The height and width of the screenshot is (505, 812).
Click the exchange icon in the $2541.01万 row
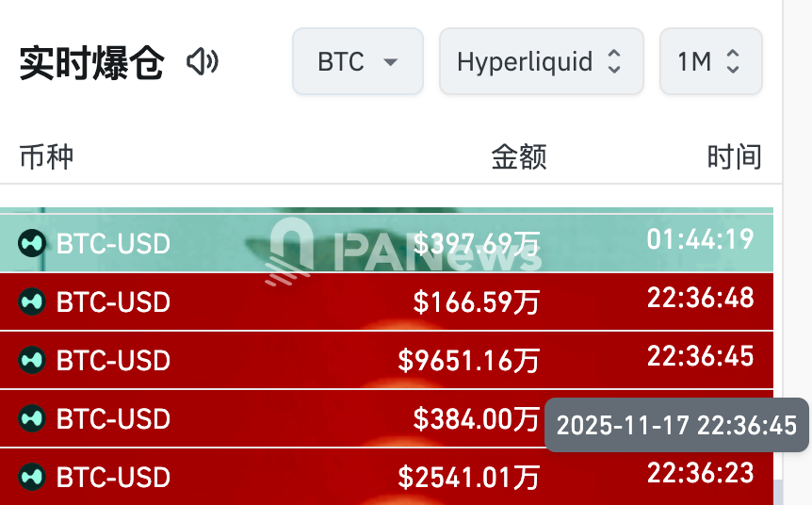pyautogui.click(x=32, y=477)
